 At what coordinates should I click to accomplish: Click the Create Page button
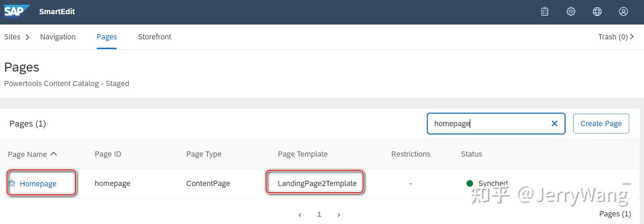(x=601, y=123)
